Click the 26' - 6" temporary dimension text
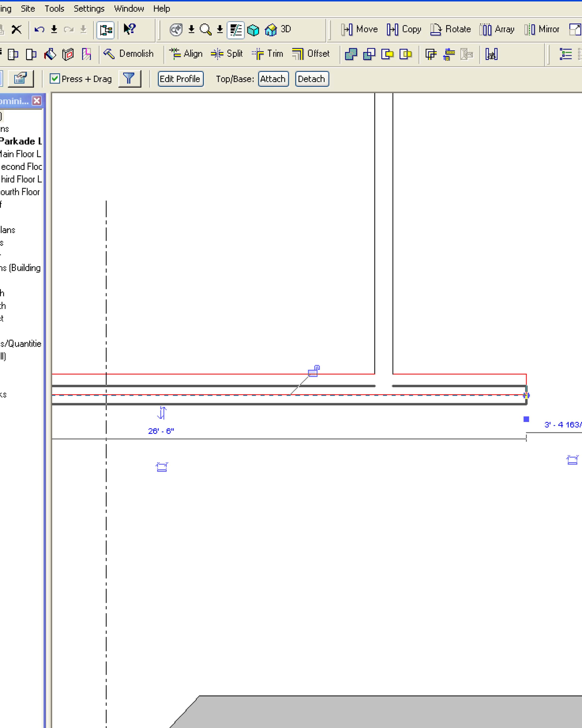 point(161,431)
